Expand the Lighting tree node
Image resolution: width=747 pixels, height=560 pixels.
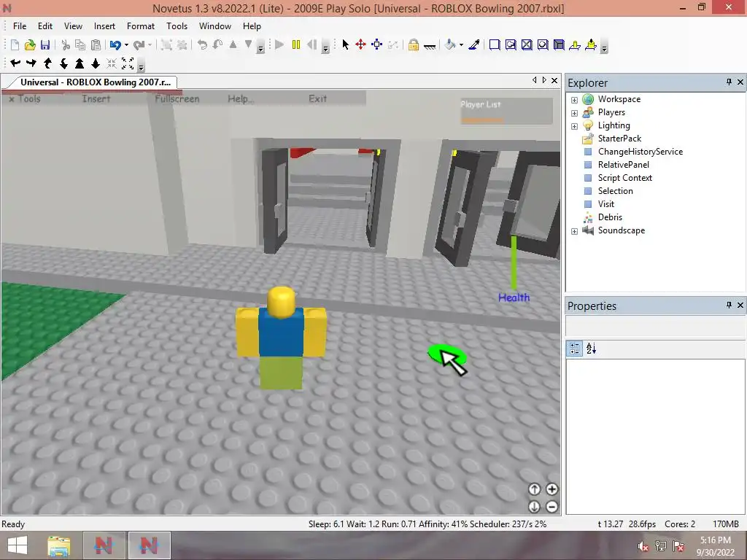tap(574, 126)
